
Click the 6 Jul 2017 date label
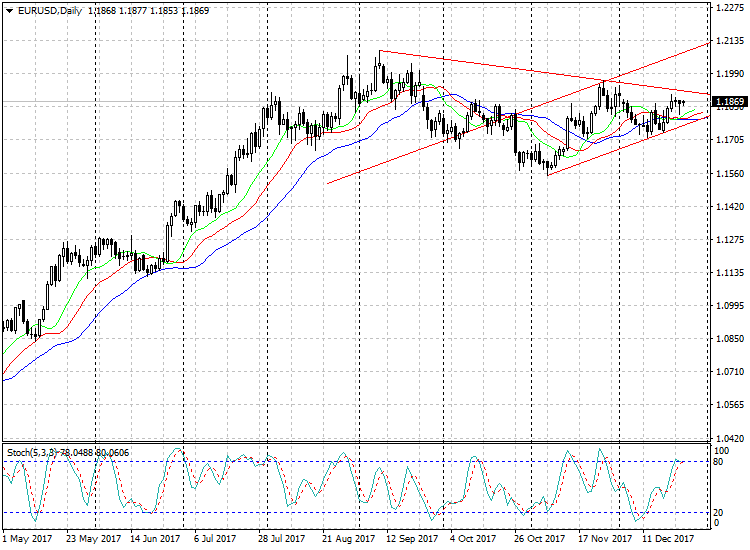coord(215,539)
